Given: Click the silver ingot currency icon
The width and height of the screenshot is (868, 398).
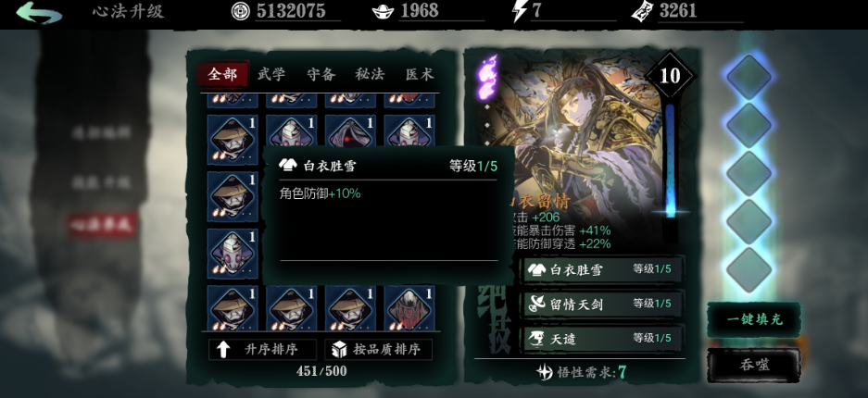Looking at the screenshot, I should [384, 12].
